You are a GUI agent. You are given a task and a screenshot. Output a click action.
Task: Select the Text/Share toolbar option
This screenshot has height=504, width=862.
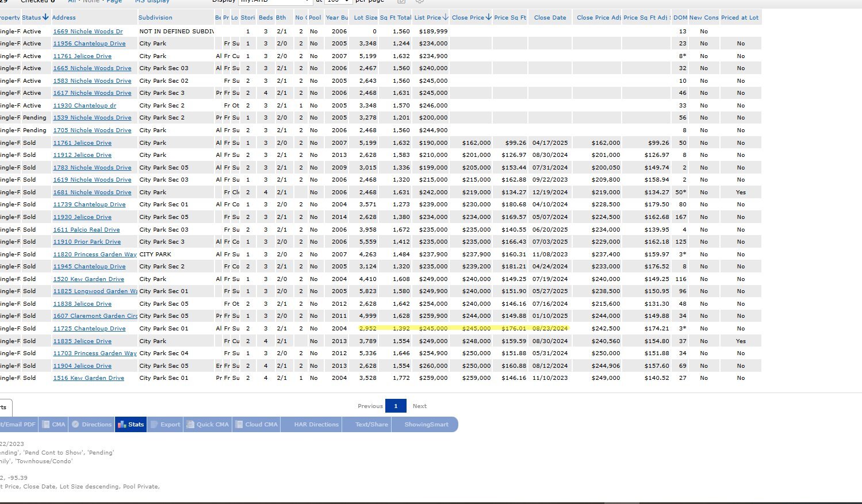pos(371,425)
